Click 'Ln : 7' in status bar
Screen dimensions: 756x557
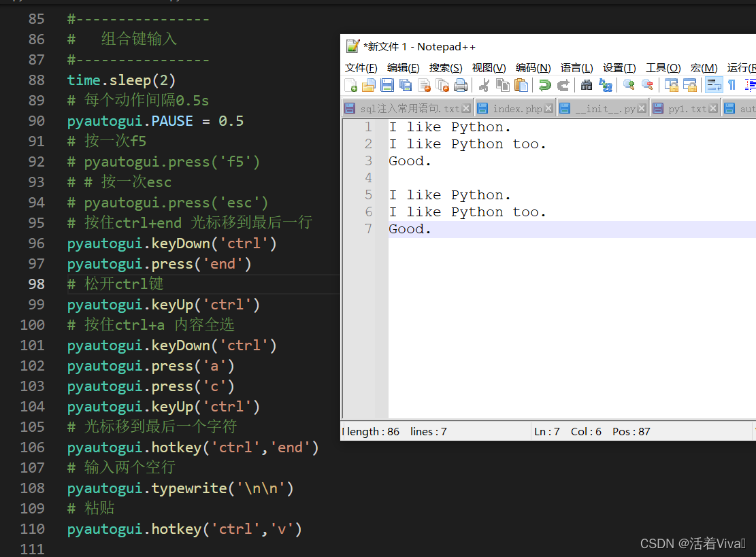point(546,432)
